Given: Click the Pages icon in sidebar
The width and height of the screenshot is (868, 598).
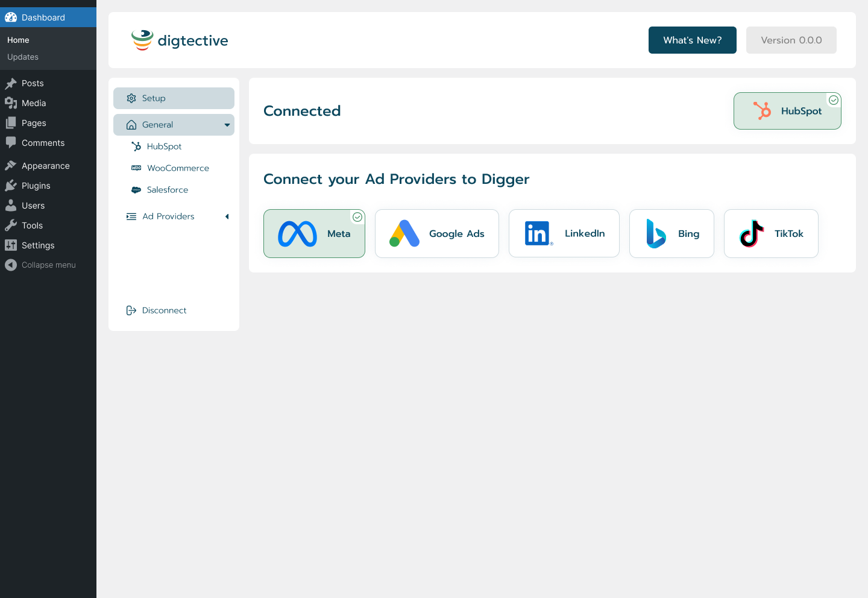Looking at the screenshot, I should click(11, 123).
